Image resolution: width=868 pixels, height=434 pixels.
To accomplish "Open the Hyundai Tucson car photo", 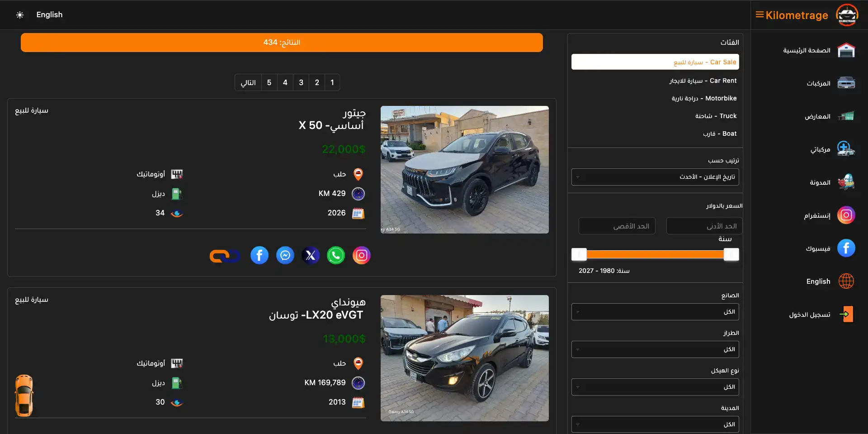I will pyautogui.click(x=465, y=358).
